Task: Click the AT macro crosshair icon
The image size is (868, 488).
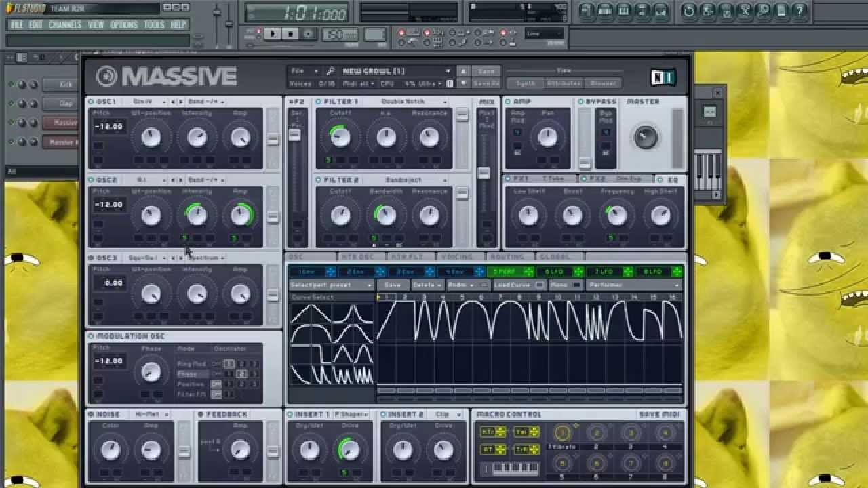Action: tap(501, 449)
